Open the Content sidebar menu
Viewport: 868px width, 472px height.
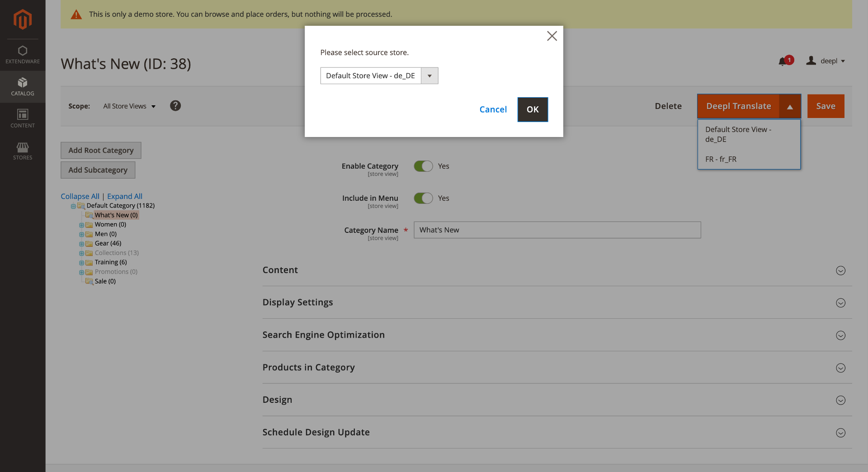click(23, 119)
